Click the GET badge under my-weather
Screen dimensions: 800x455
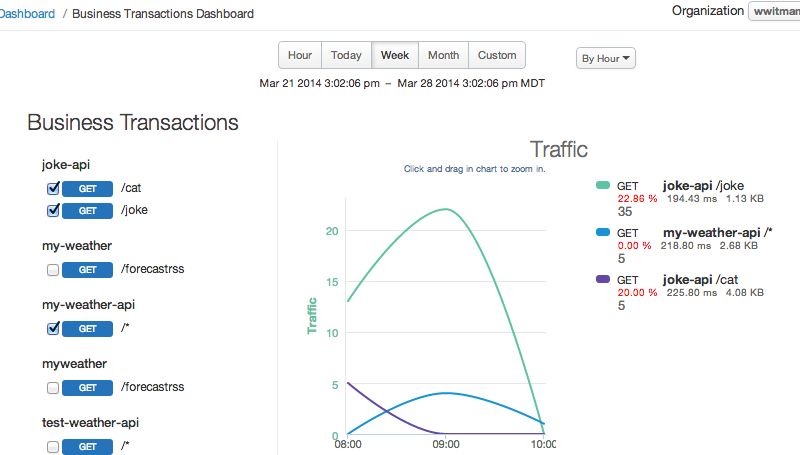[x=87, y=270]
